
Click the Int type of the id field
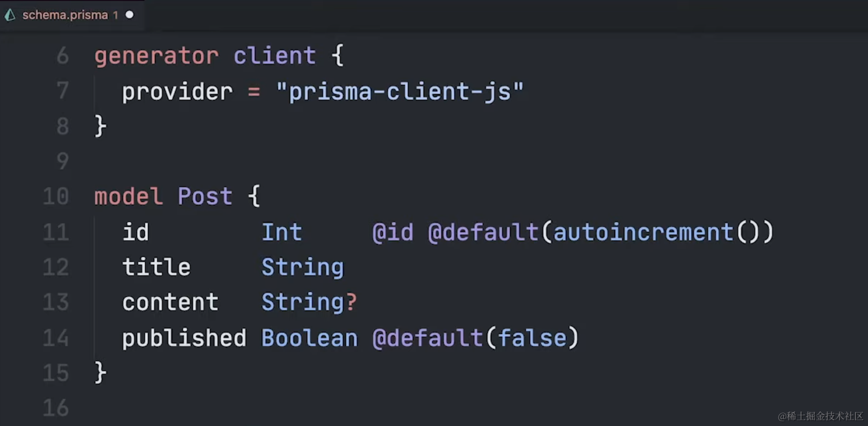(282, 232)
